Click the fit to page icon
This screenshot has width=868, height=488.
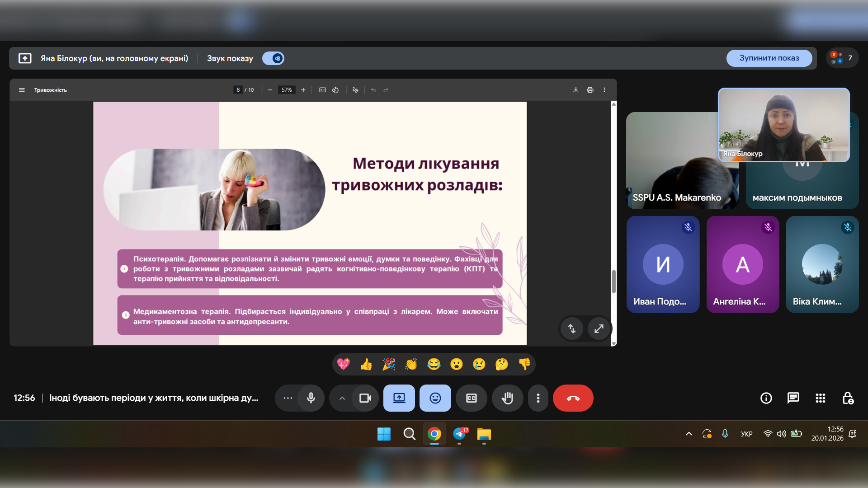click(322, 90)
